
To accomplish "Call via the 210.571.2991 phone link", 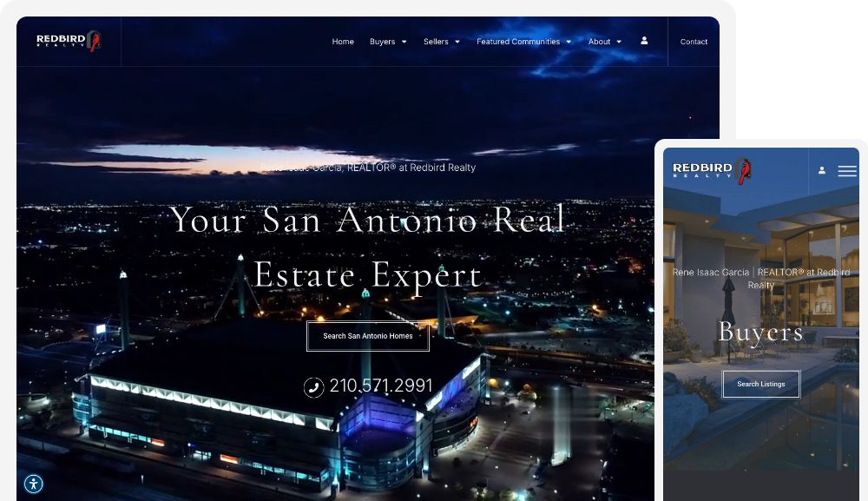I will (x=379, y=386).
